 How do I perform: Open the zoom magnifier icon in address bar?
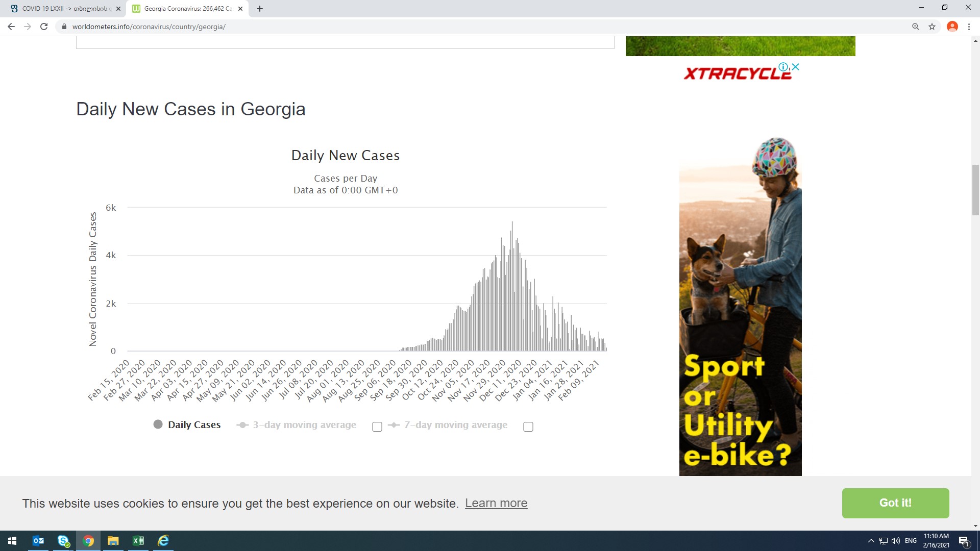coord(916,27)
